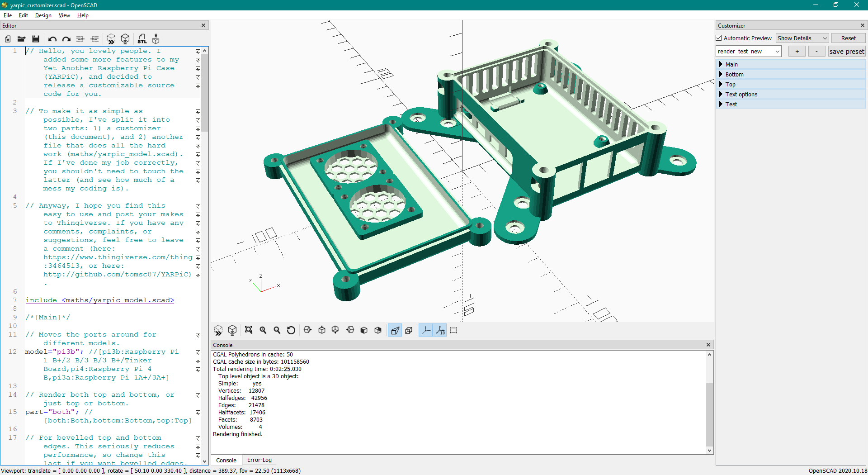Reset the view with the circular arrow icon

click(x=291, y=330)
